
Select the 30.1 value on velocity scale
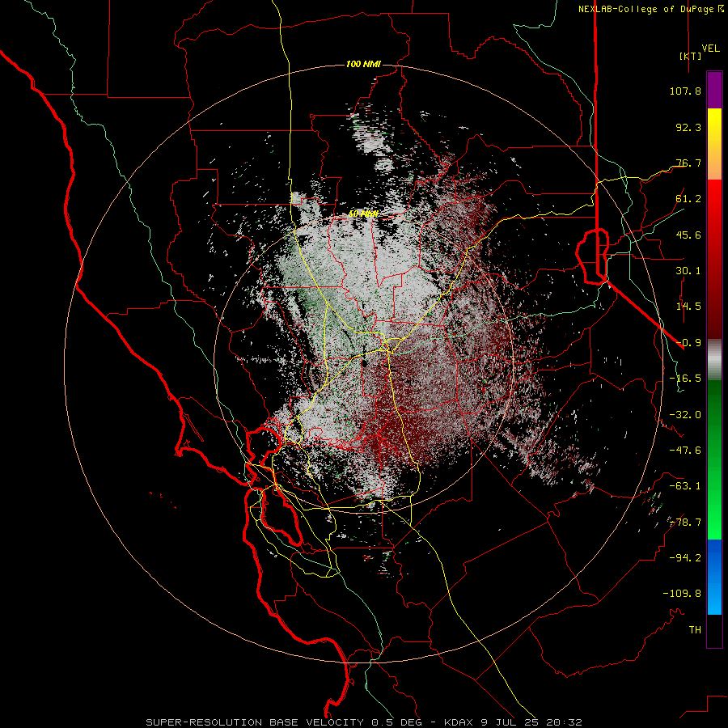coord(688,271)
